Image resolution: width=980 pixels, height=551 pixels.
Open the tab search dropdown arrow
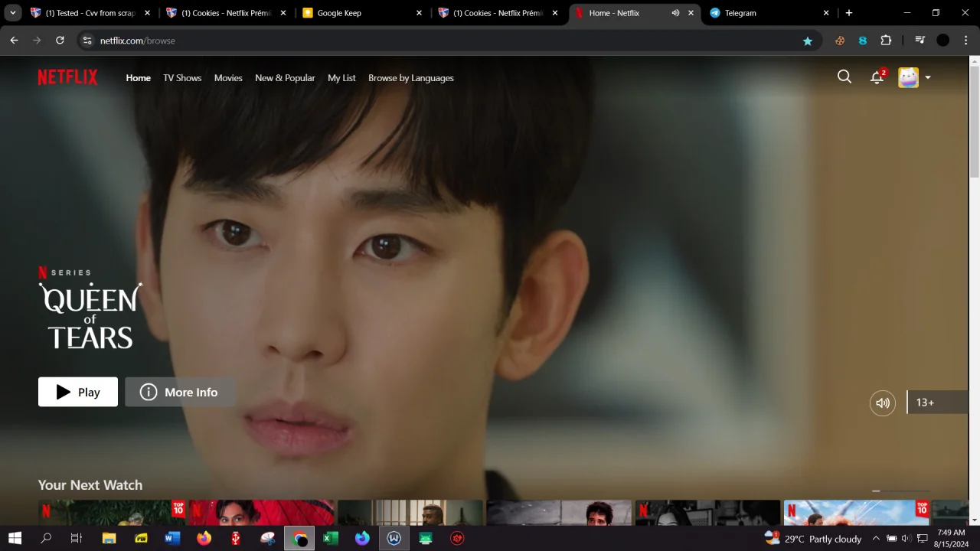pyautogui.click(x=12, y=13)
